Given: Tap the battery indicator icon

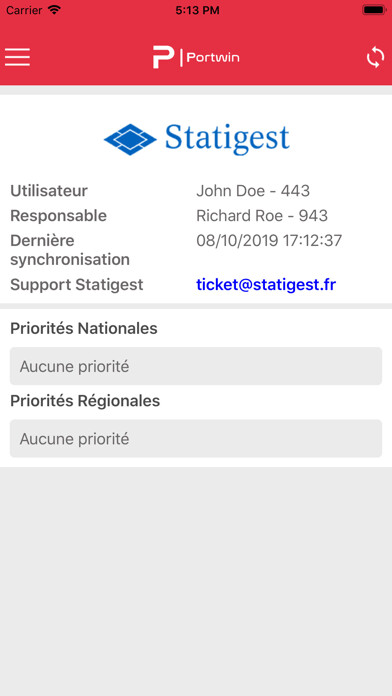Looking at the screenshot, I should point(374,10).
